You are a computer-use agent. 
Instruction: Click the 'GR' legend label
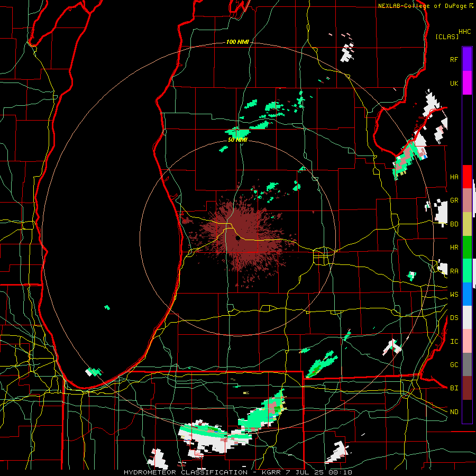[454, 200]
